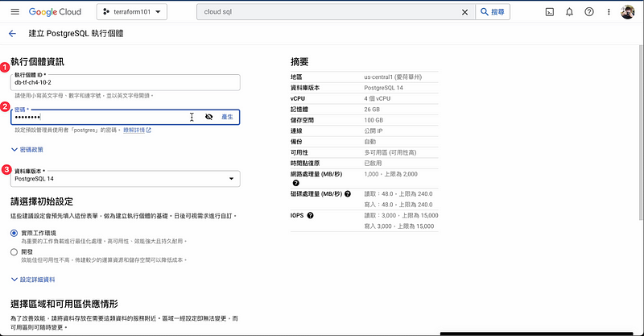Click summary value 公開 IP
Image resolution: width=644 pixels, height=336 pixels.
(x=374, y=131)
